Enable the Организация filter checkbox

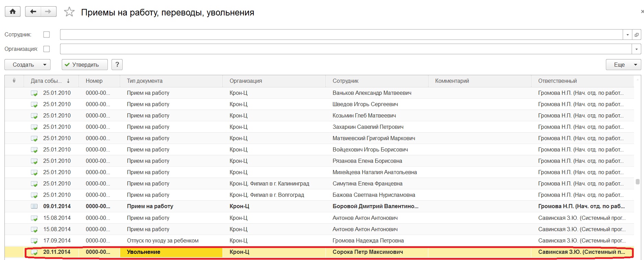pyautogui.click(x=47, y=49)
